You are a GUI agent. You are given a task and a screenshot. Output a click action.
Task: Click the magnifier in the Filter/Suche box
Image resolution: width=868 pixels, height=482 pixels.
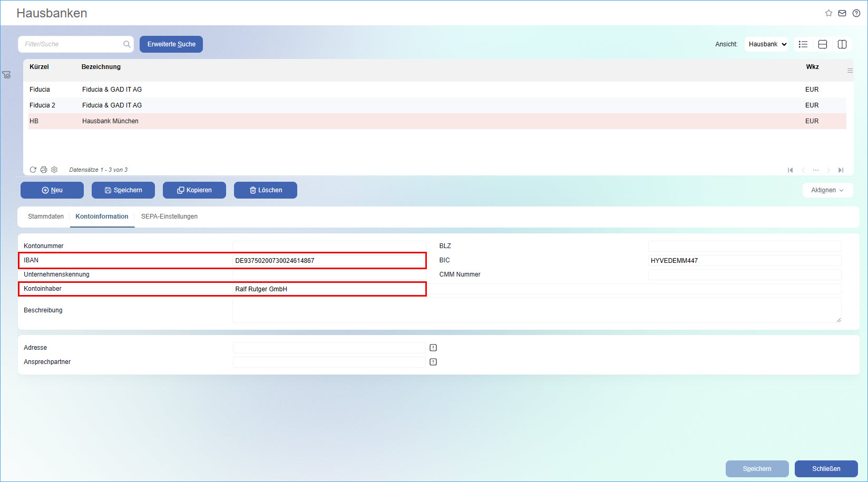click(127, 44)
